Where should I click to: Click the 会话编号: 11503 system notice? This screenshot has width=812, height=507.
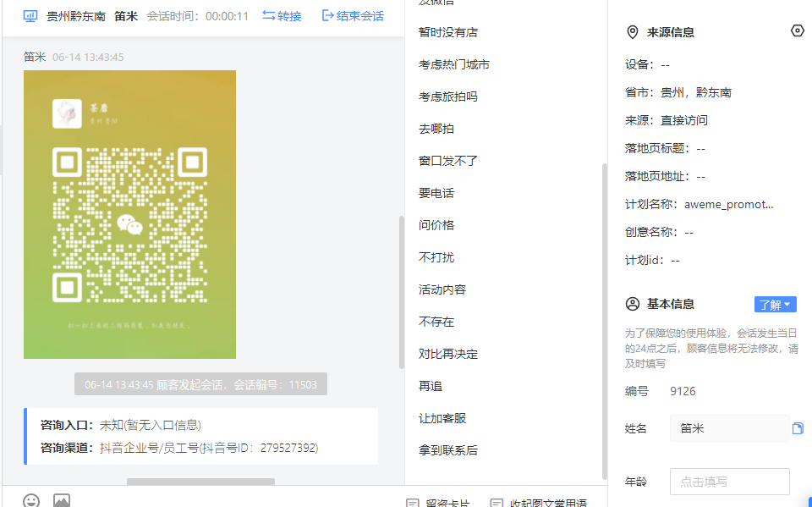pos(201,384)
